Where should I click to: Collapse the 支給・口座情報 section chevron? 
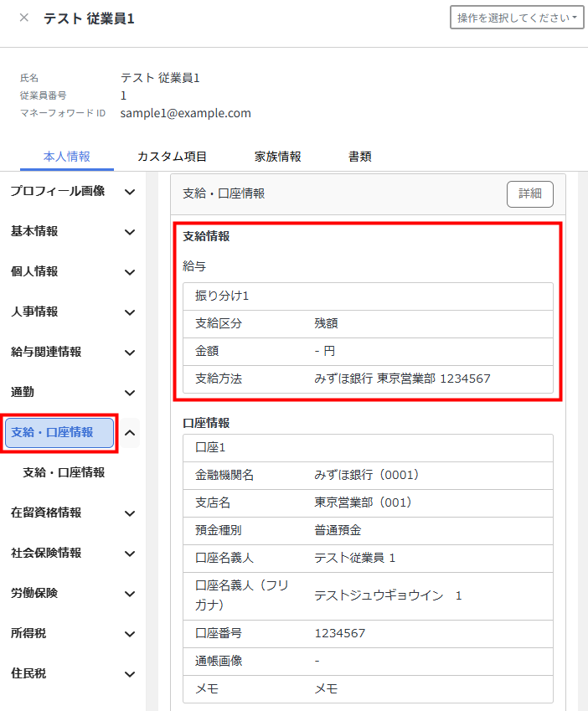coord(130,433)
